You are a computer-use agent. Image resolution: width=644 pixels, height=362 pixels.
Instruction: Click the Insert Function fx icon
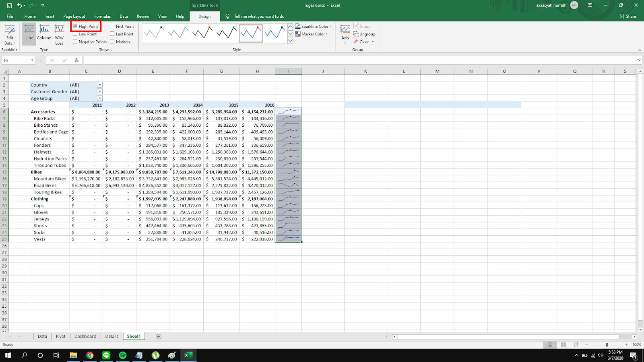[x=76, y=60]
